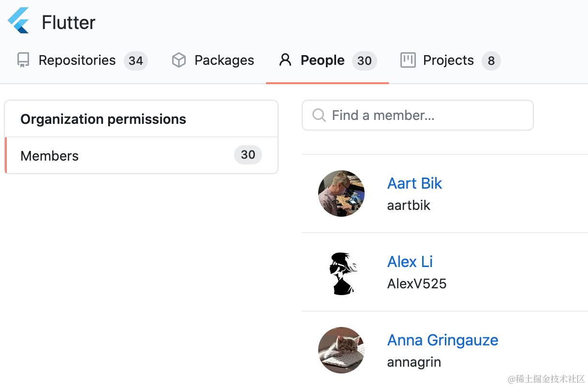588x387 pixels.
Task: Click the Repositories book icon
Action: pyautogui.click(x=23, y=60)
